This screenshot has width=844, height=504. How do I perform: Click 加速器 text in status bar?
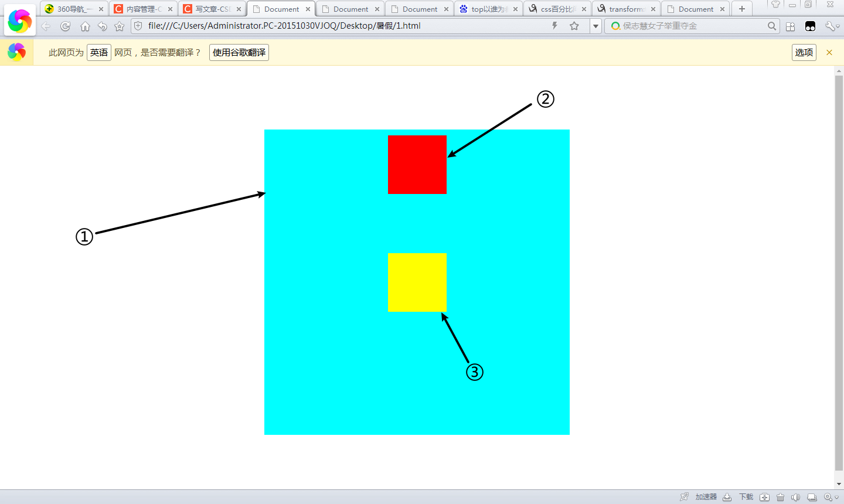coord(706,497)
